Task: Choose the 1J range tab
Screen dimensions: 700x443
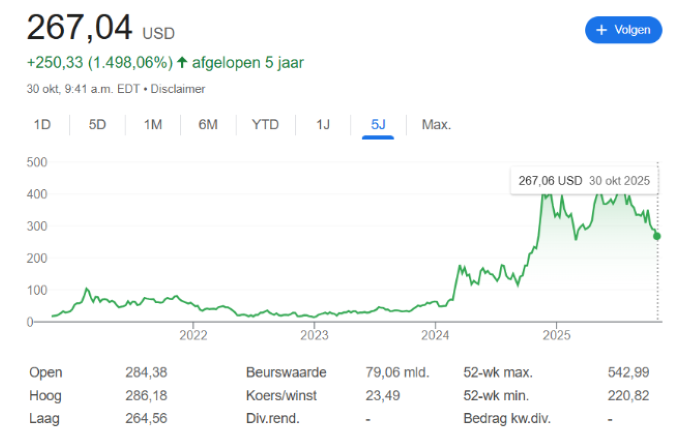Action: pos(323,125)
